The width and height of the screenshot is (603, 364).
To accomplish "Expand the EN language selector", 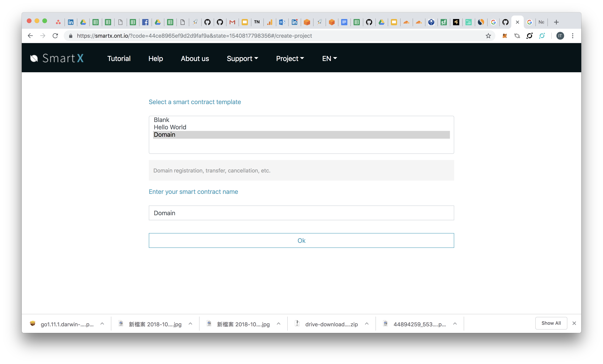I will 329,58.
